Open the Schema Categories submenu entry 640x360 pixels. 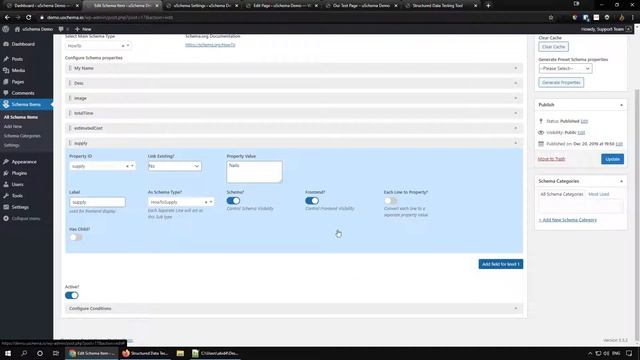22,136
